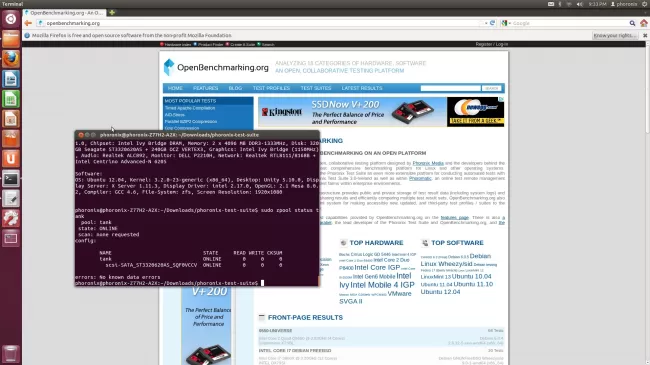Open the Home Folder files launcher
The width and height of the screenshot is (650, 365).
11,39
